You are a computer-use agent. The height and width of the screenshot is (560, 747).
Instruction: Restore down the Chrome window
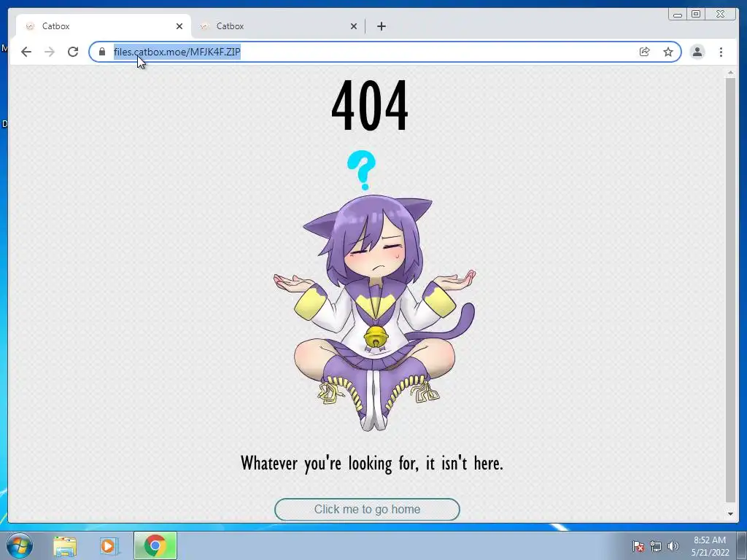tap(696, 15)
